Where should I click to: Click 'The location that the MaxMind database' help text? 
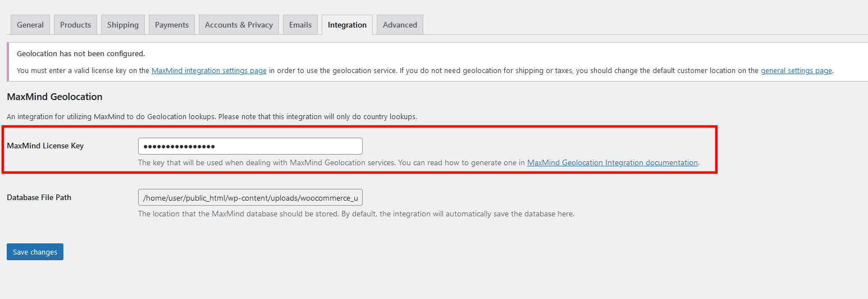tap(356, 214)
